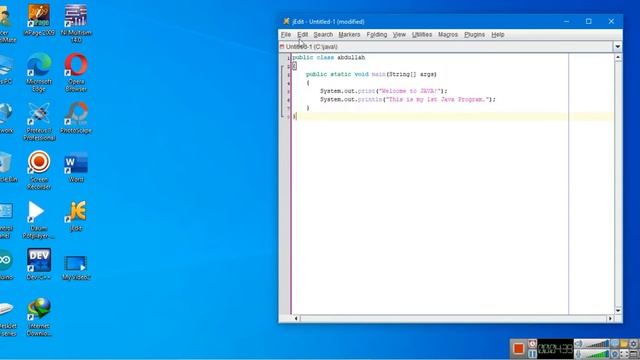Click the recorder fullscreen capture region icon
This screenshot has width=640, height=360.
click(624, 354)
